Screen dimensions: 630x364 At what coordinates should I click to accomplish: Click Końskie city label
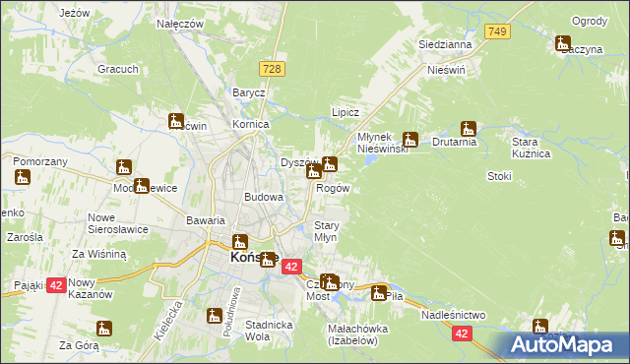(254, 257)
